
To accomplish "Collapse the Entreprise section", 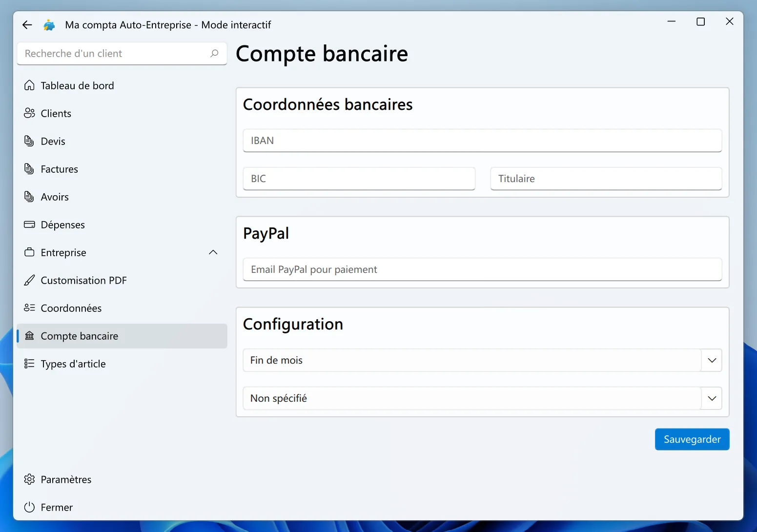I will [213, 252].
